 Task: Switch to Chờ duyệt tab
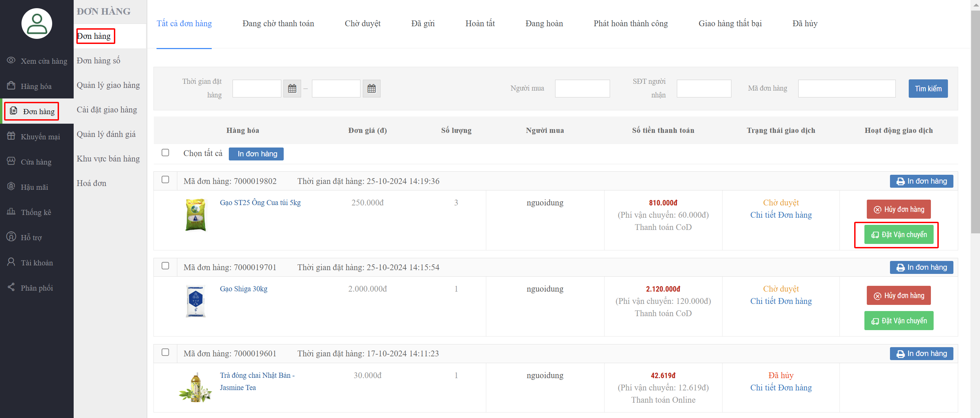pyautogui.click(x=362, y=24)
